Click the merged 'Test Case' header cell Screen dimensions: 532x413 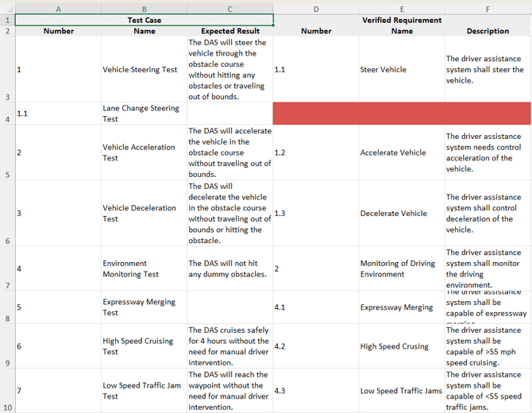pos(145,20)
